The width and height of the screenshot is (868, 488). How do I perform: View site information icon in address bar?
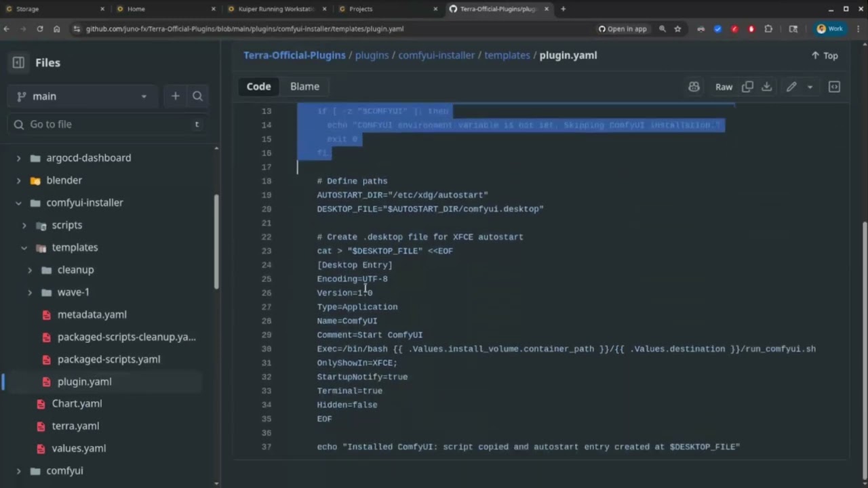click(x=76, y=29)
